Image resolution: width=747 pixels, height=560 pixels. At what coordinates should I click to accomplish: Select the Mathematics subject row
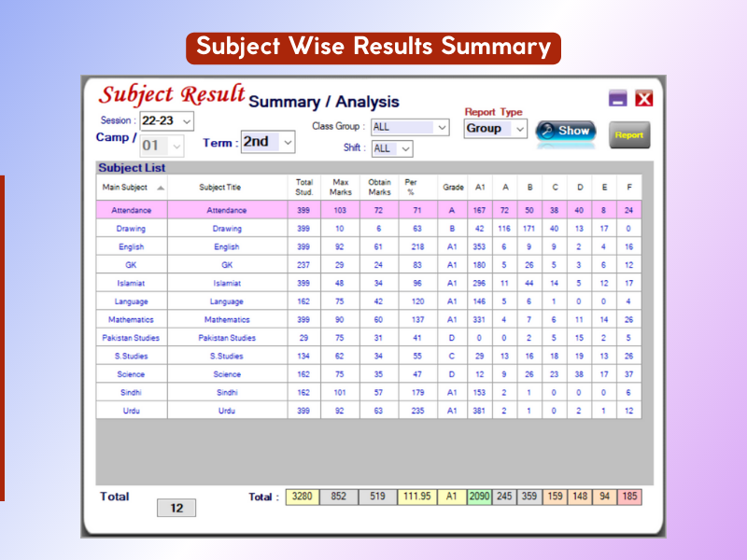132,319
